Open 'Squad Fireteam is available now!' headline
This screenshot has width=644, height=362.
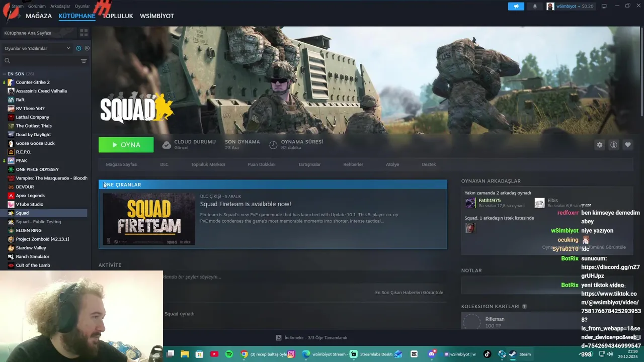[246, 204]
